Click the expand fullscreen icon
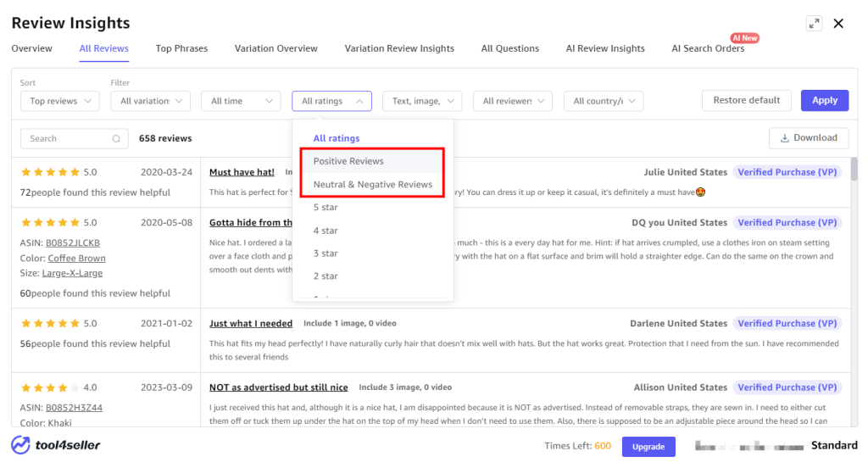This screenshot has height=468, width=868. tap(814, 23)
